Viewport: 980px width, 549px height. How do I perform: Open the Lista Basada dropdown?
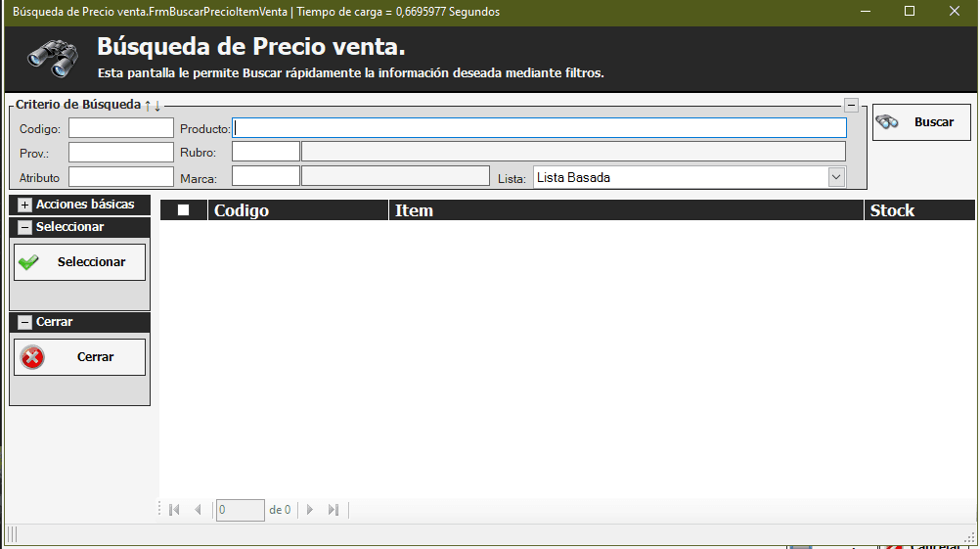pos(836,177)
